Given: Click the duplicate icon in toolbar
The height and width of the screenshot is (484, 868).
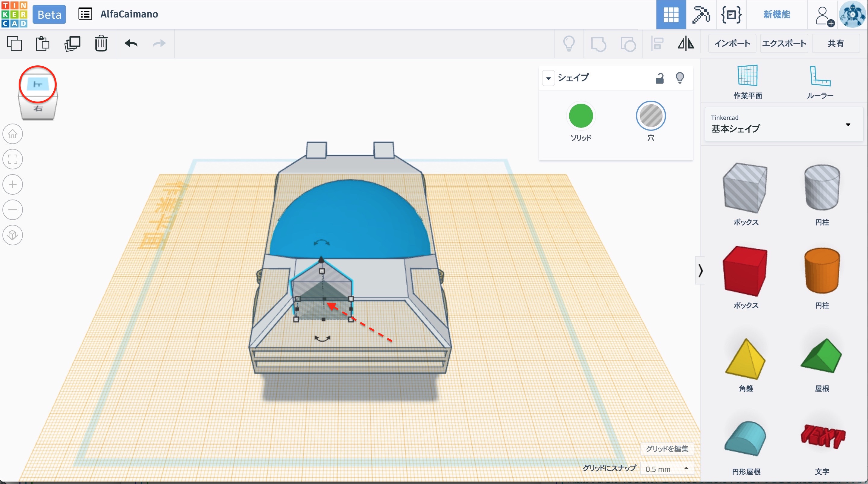Looking at the screenshot, I should click(x=72, y=43).
